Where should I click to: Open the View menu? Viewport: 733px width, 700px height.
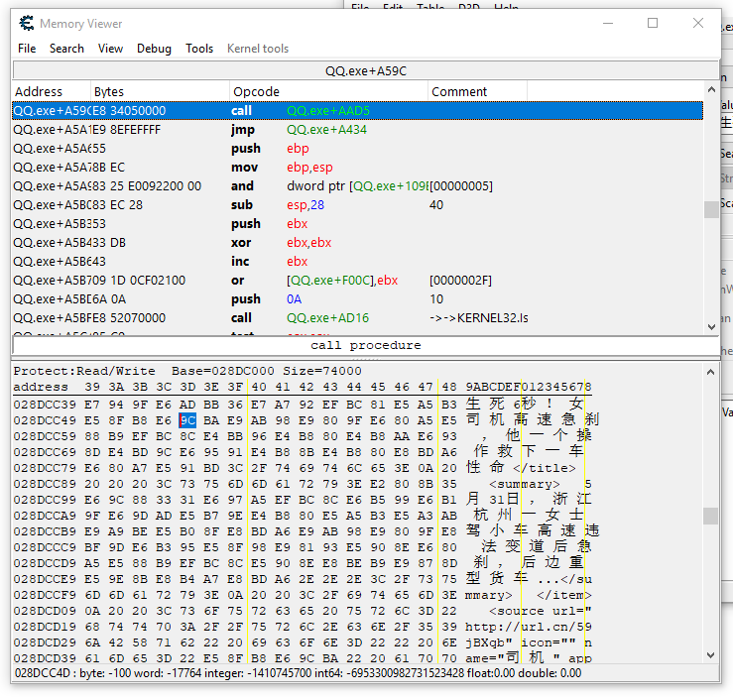click(110, 49)
